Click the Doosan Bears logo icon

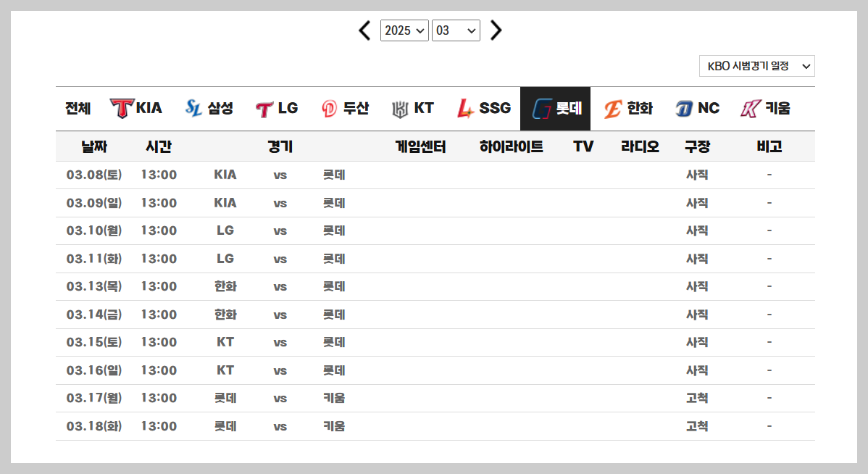330,107
